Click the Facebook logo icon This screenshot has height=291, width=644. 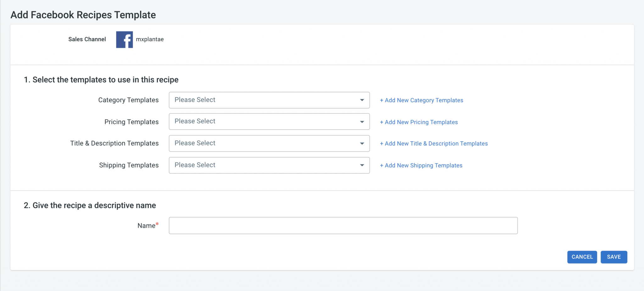click(124, 40)
